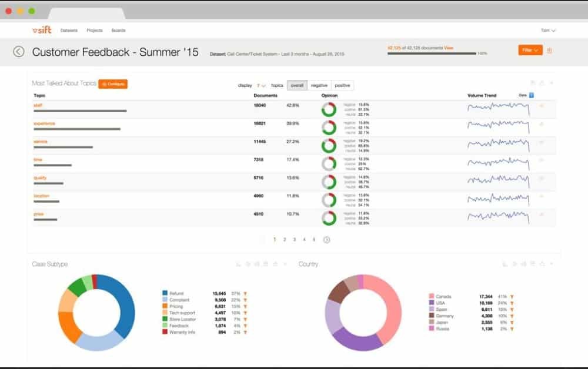
Task: Switch to negative opinion view
Action: tap(319, 85)
